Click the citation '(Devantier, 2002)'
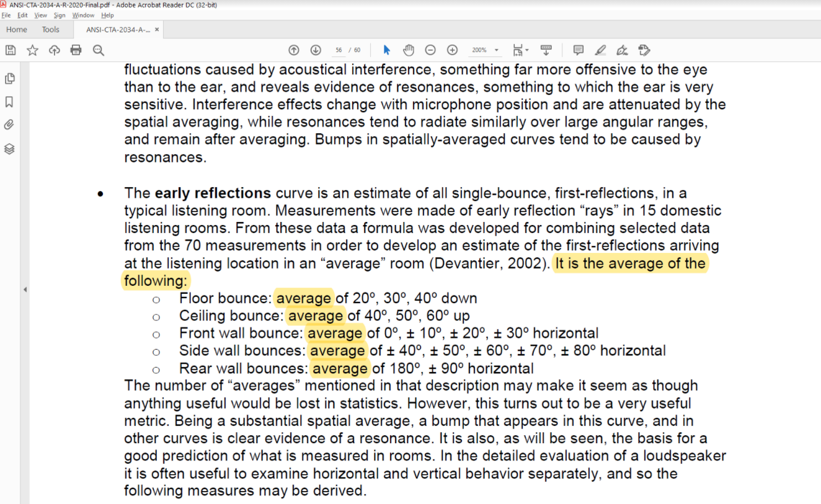 [x=489, y=263]
